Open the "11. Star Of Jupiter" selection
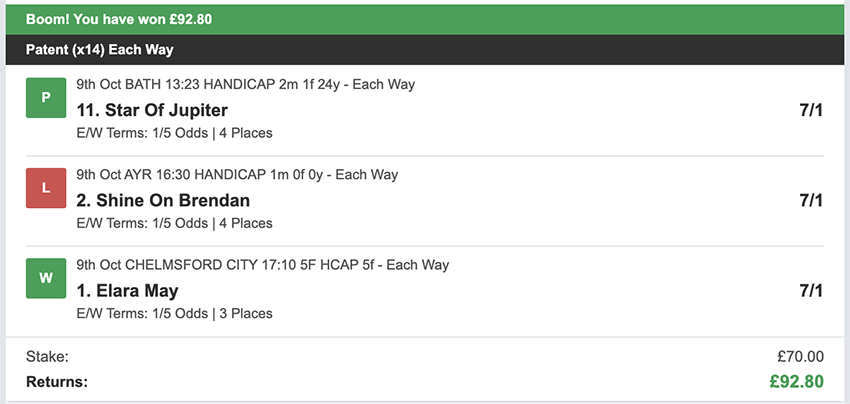Image resolution: width=850 pixels, height=404 pixels. (x=152, y=110)
